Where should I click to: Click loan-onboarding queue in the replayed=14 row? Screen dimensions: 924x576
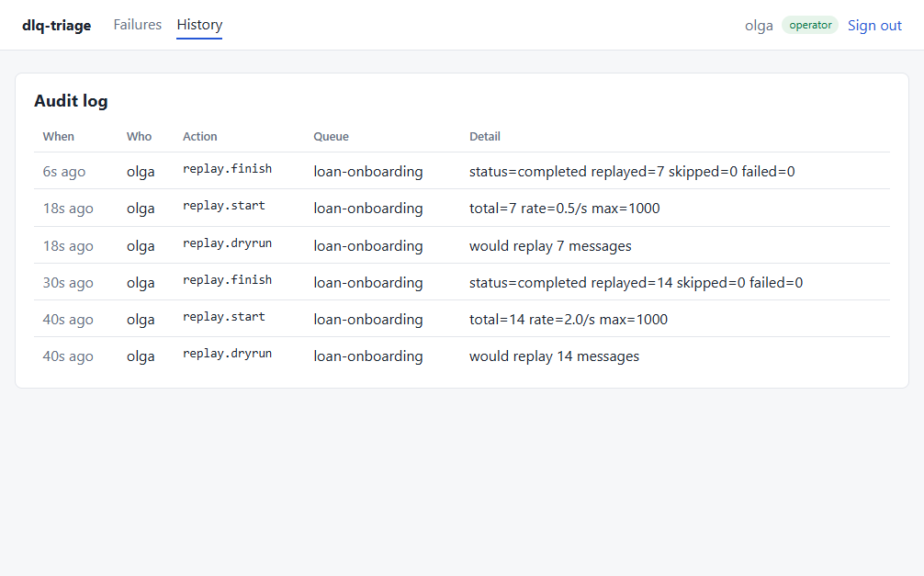point(367,282)
